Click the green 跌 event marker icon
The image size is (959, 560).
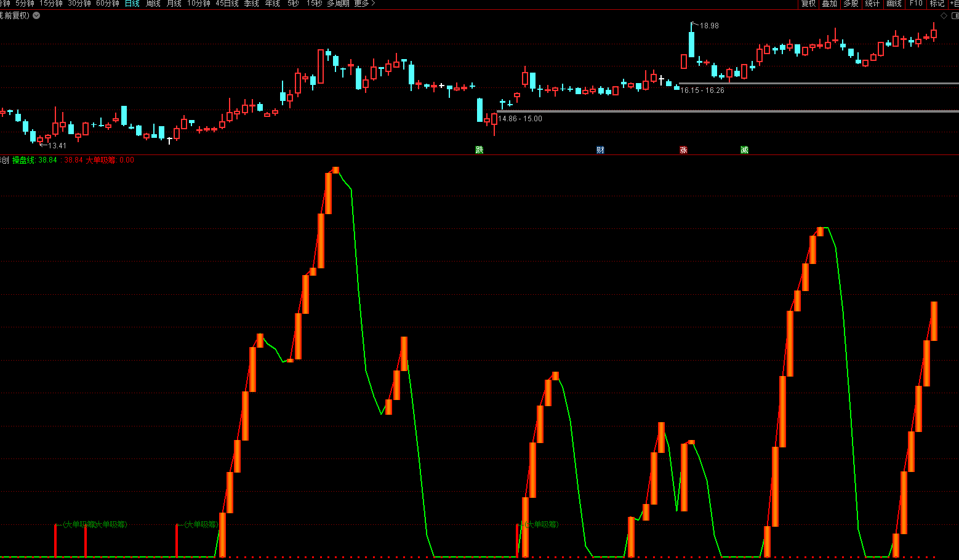(479, 150)
